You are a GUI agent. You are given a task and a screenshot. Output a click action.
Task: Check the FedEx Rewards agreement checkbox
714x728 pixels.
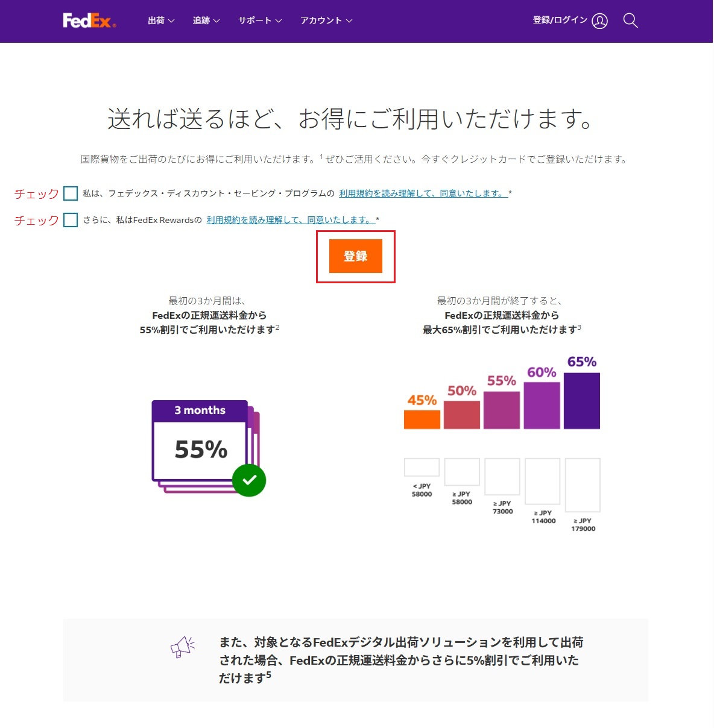click(71, 220)
